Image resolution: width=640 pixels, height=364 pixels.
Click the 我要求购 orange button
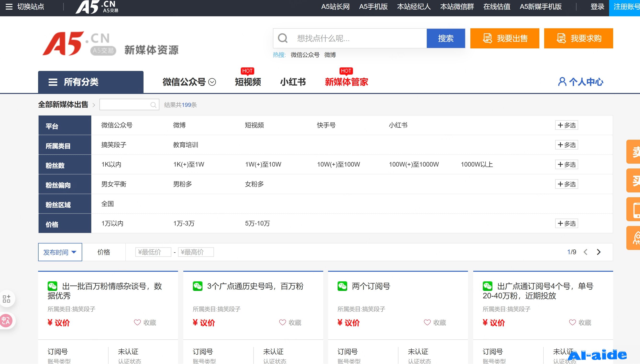coord(578,38)
